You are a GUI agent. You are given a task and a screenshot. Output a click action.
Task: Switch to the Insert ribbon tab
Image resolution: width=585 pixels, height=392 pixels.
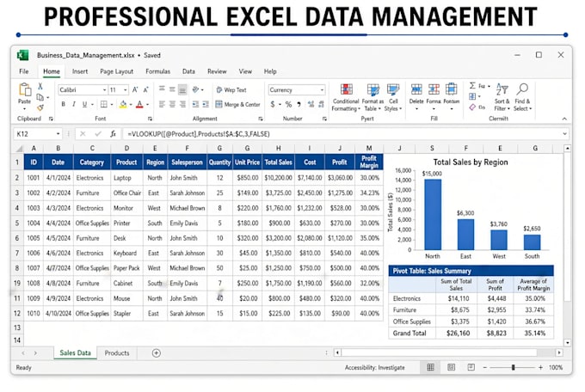click(80, 71)
